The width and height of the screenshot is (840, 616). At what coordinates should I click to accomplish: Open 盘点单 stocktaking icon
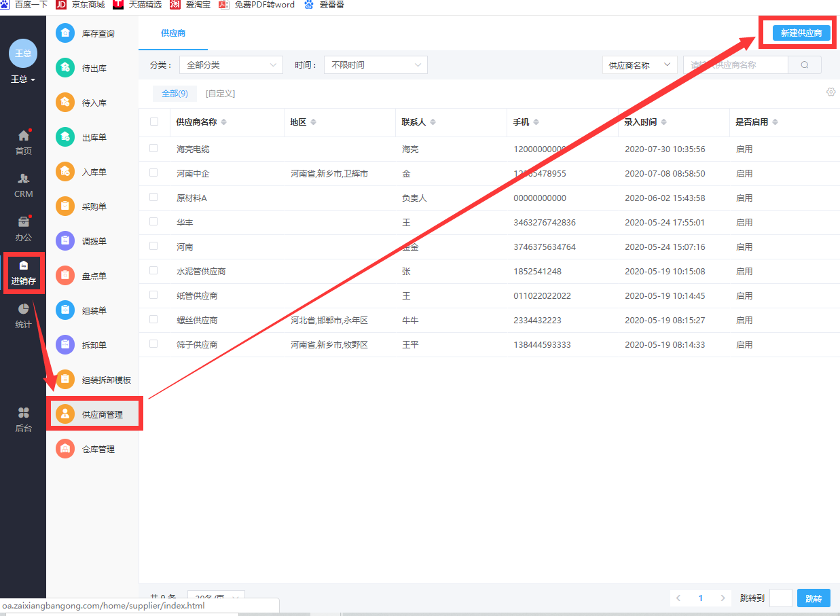[x=65, y=276]
